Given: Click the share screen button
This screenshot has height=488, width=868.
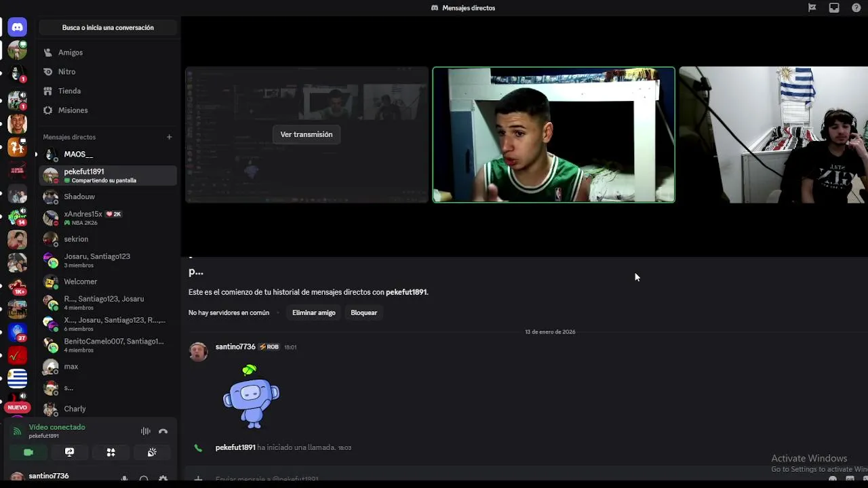Looking at the screenshot, I should (69, 452).
